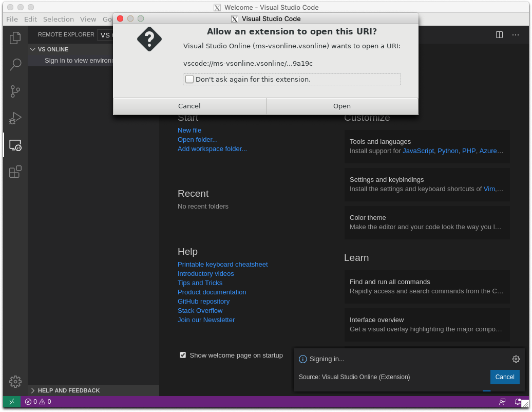Click the feedback icon in status bar

[502, 402]
